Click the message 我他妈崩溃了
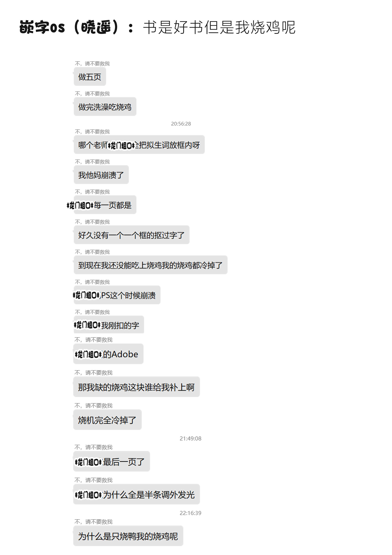The height and width of the screenshot is (555, 392). (x=101, y=175)
